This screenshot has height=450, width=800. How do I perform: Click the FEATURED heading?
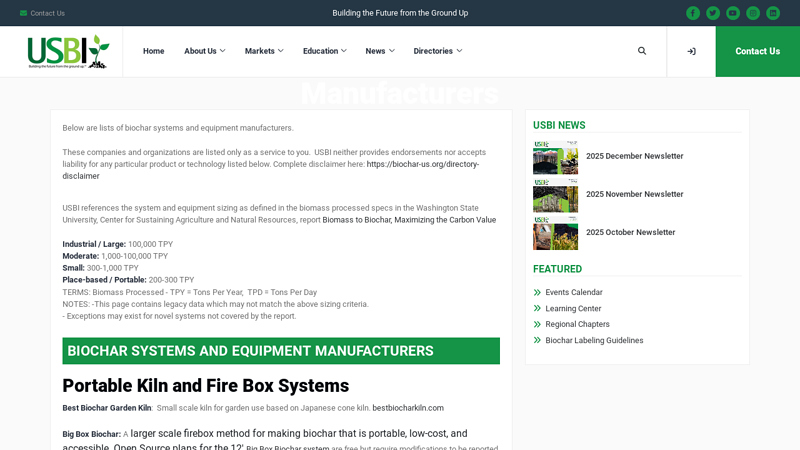tap(557, 269)
